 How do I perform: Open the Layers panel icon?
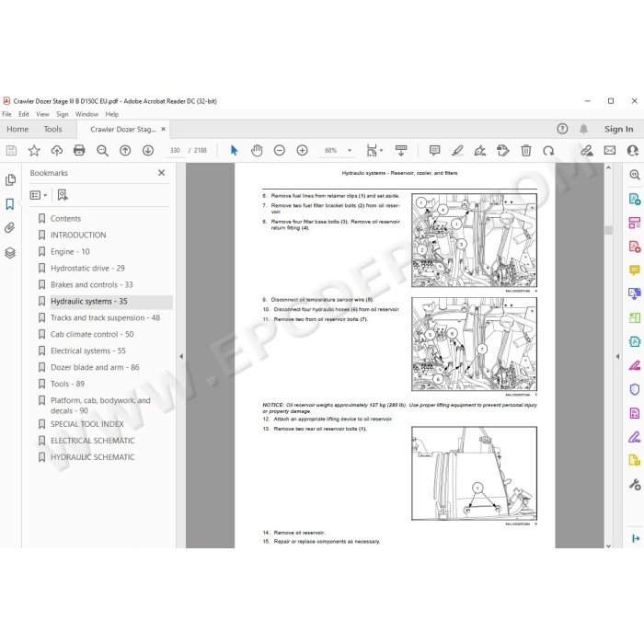[10, 253]
